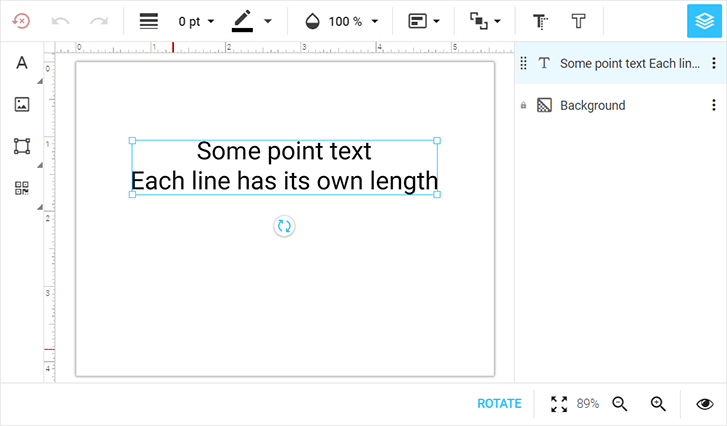727x426 pixels.
Task: Expand Text tool flyout triangle
Action: (x=40, y=81)
